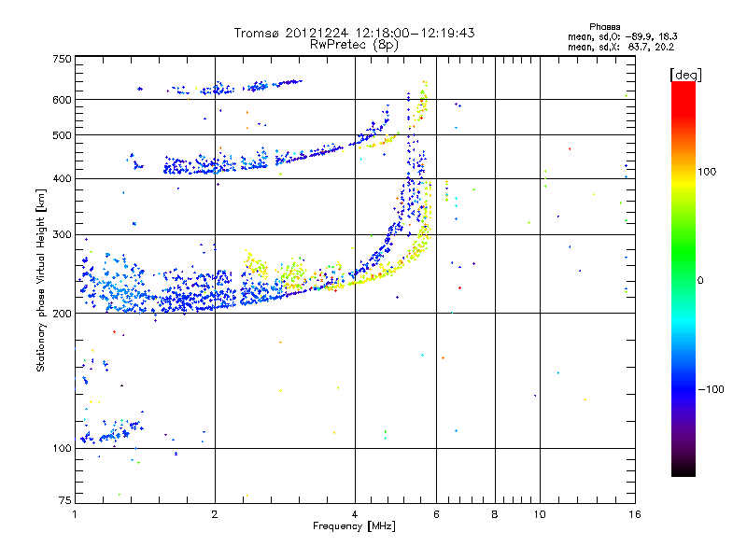The image size is (747, 560).
Task: Click the '-100' colorbar tick label
Action: pos(712,389)
